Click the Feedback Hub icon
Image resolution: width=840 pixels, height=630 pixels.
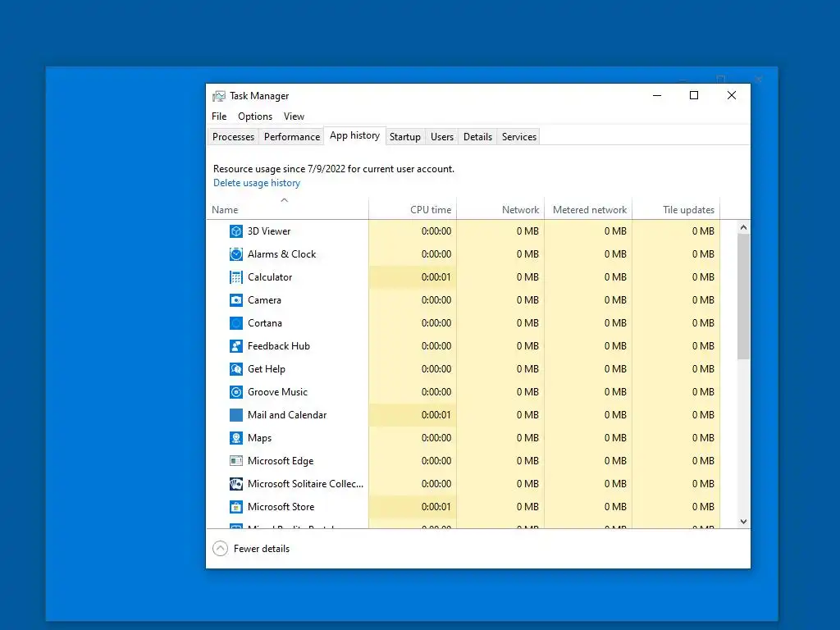point(235,347)
